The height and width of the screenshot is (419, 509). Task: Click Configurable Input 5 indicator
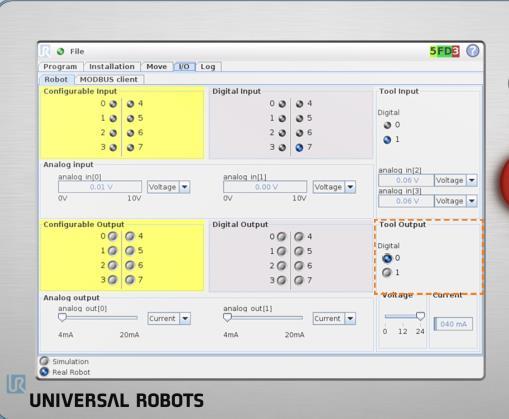130,118
